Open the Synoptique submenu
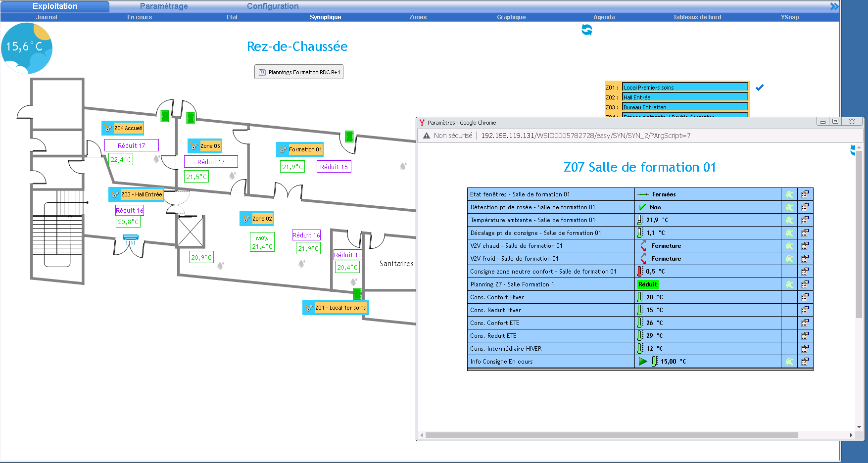 click(326, 17)
